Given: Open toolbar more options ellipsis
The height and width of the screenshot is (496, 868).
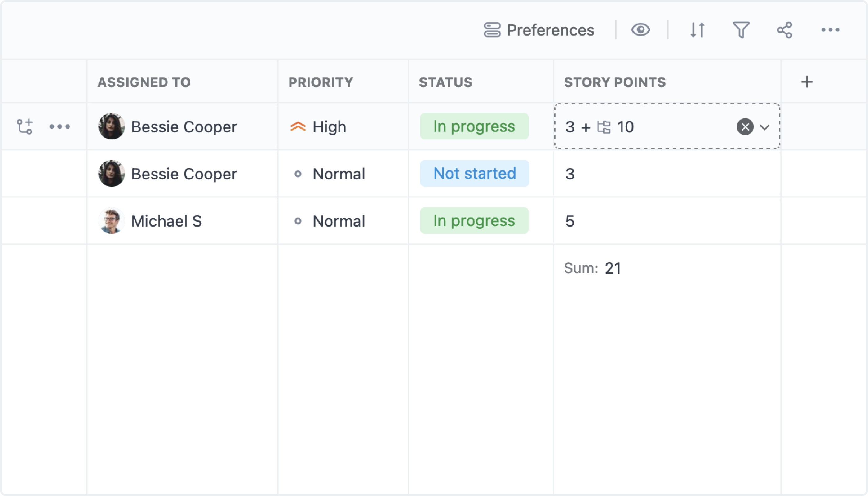Looking at the screenshot, I should (x=830, y=30).
